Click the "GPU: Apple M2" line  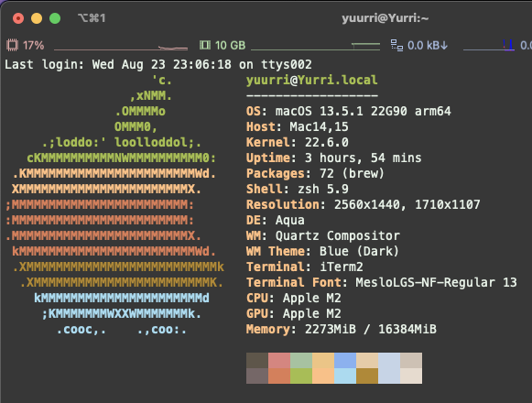point(294,314)
